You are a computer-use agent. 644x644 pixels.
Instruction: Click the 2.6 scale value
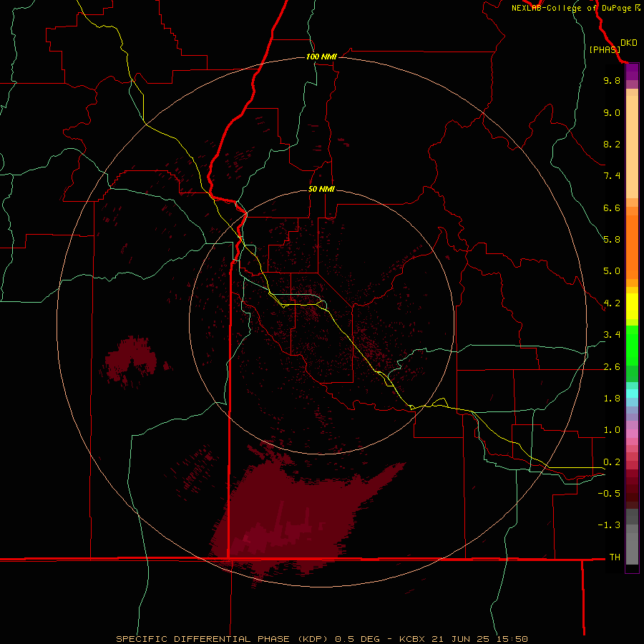click(612, 367)
